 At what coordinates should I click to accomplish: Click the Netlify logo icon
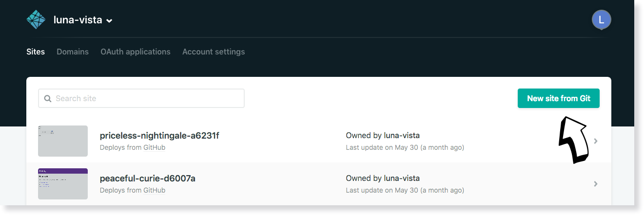pyautogui.click(x=36, y=20)
